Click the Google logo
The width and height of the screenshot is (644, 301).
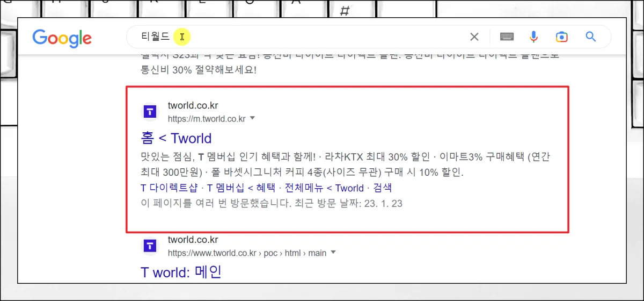tap(62, 37)
